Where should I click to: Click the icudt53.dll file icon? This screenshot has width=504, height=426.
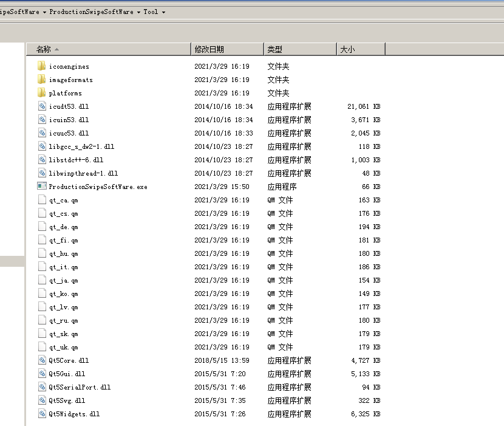tap(42, 106)
